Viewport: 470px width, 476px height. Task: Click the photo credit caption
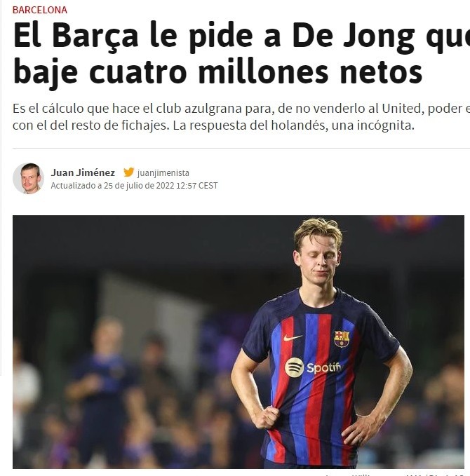[395, 474]
